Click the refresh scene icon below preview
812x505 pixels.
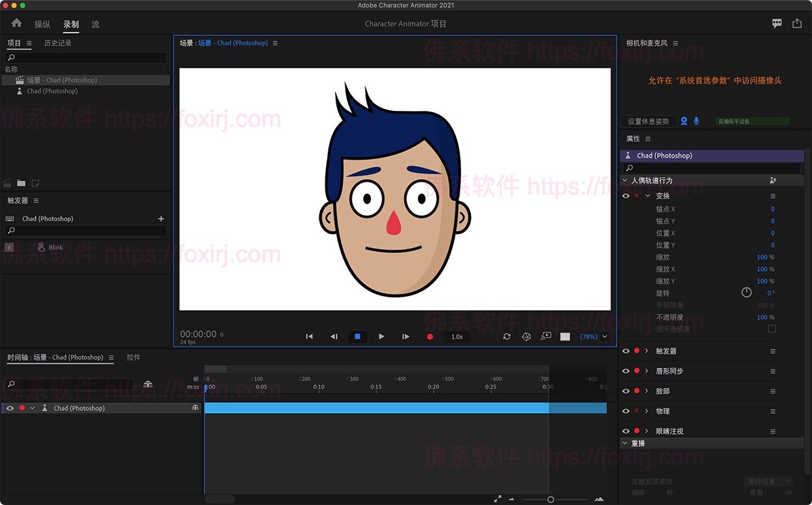tap(507, 337)
